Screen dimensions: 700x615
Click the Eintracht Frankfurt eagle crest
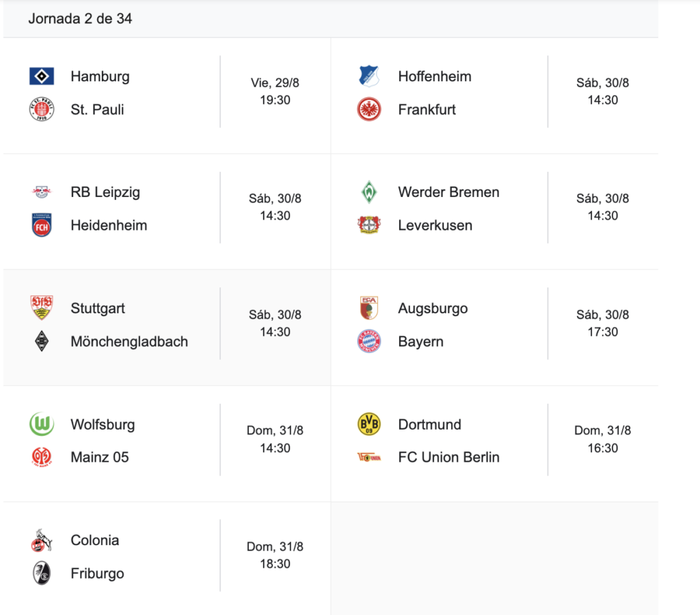coord(369,109)
